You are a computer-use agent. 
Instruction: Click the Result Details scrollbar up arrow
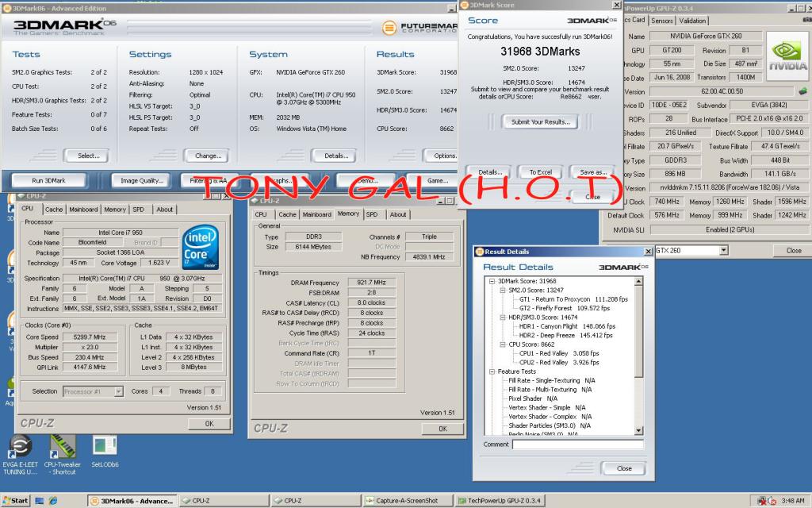[638, 282]
